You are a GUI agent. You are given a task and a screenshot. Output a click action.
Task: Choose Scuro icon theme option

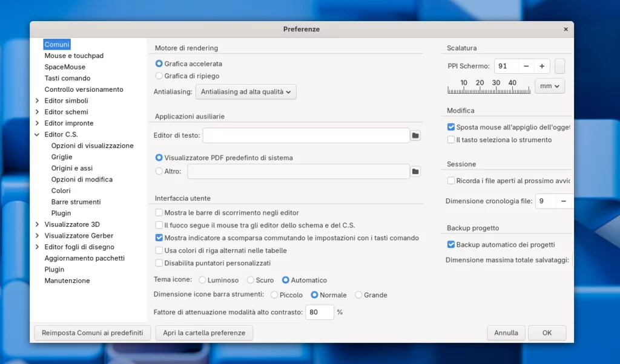click(x=251, y=281)
